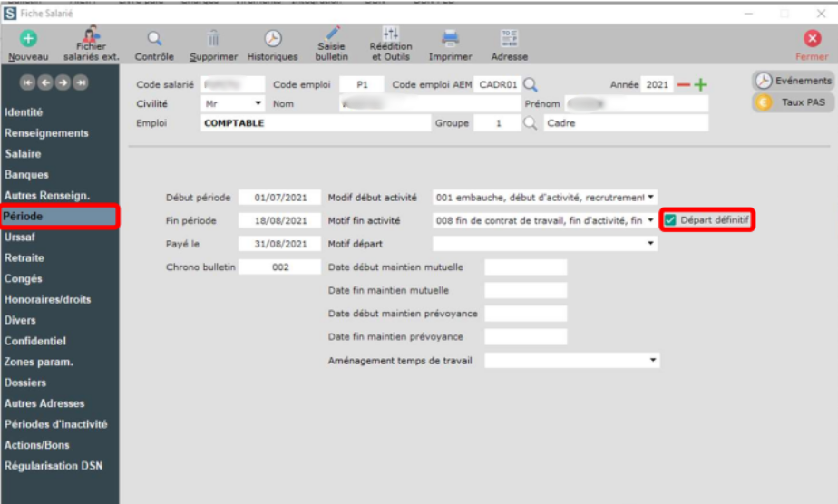Viewport: 838px width, 504px height.
Task: Switch to the Salaire section
Action: pos(23,154)
